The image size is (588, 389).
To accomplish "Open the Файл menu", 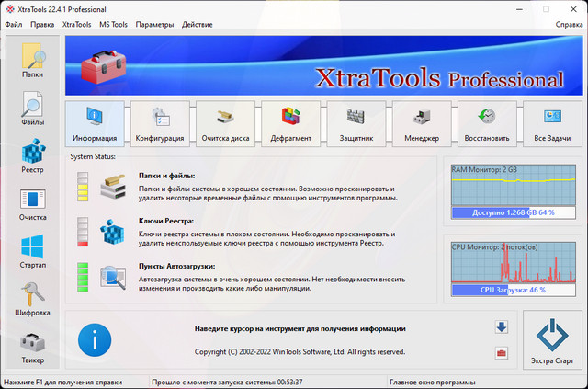I will (x=14, y=24).
